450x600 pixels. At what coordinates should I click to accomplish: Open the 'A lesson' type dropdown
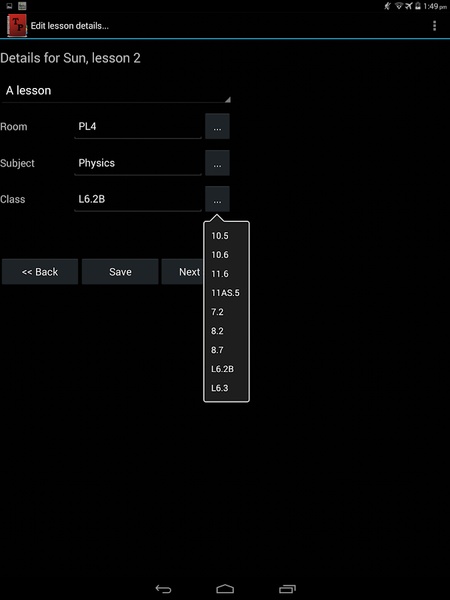tap(116, 91)
